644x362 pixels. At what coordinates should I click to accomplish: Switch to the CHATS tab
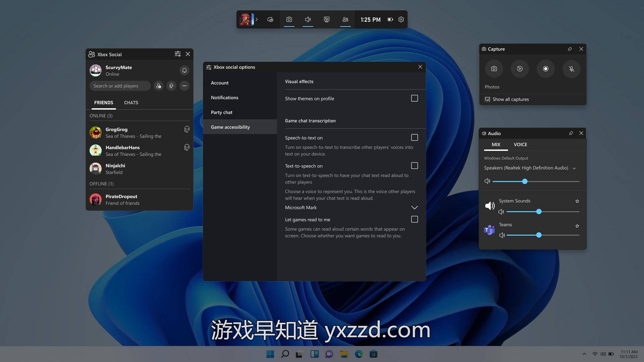pyautogui.click(x=131, y=103)
